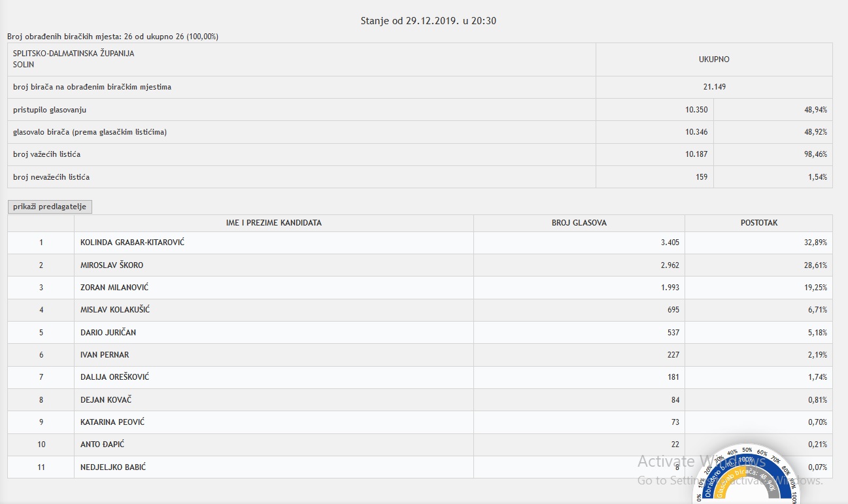Click the 'prikaži predlagatelje' button
Screen dimensions: 848x504
click(50, 207)
